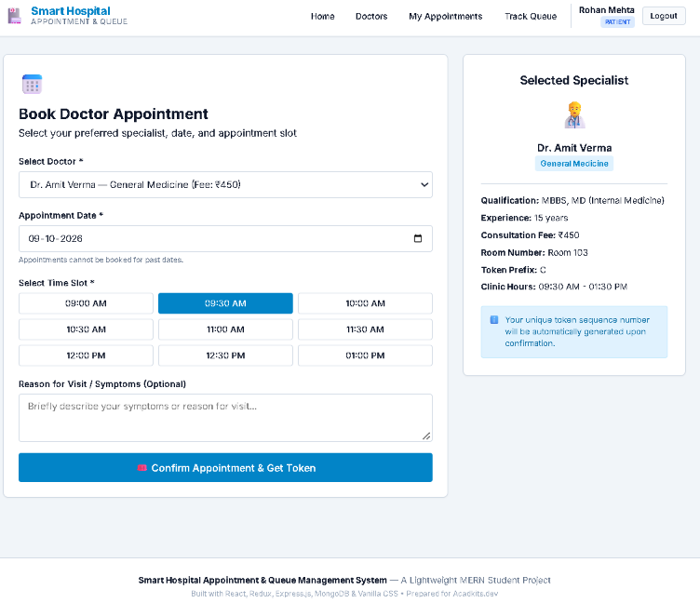Click the Smart Hospital title link

point(71,11)
